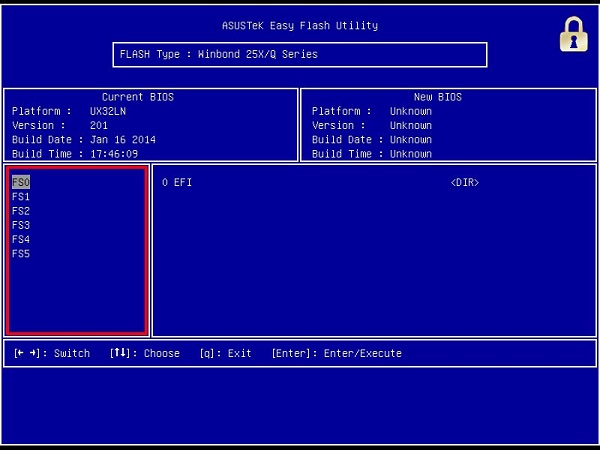Click the Choose up/down hint

coord(145,353)
